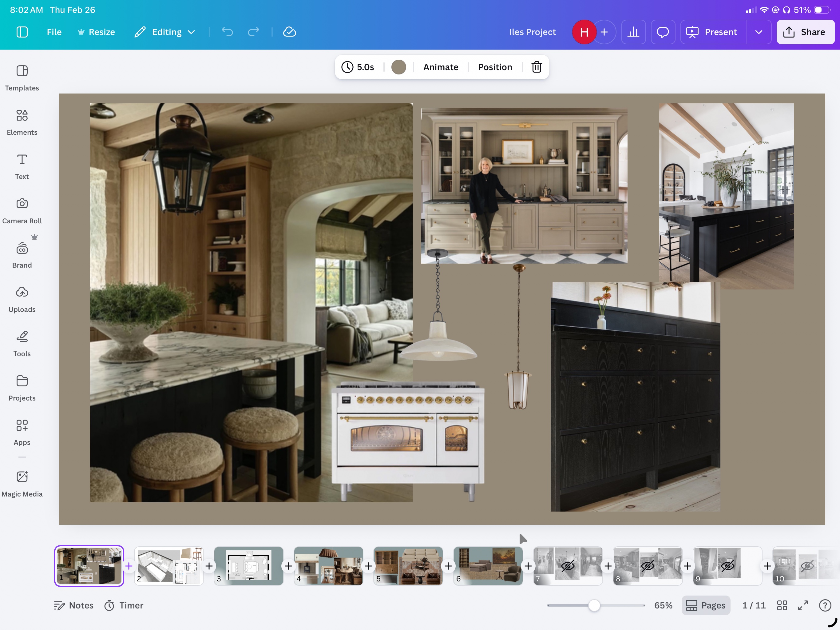840x630 pixels.
Task: Toggle the Pages thumbnail strip
Action: click(x=706, y=605)
